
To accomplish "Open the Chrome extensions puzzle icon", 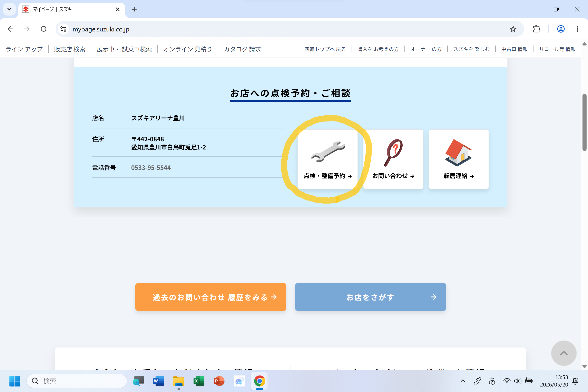I will click(x=536, y=29).
